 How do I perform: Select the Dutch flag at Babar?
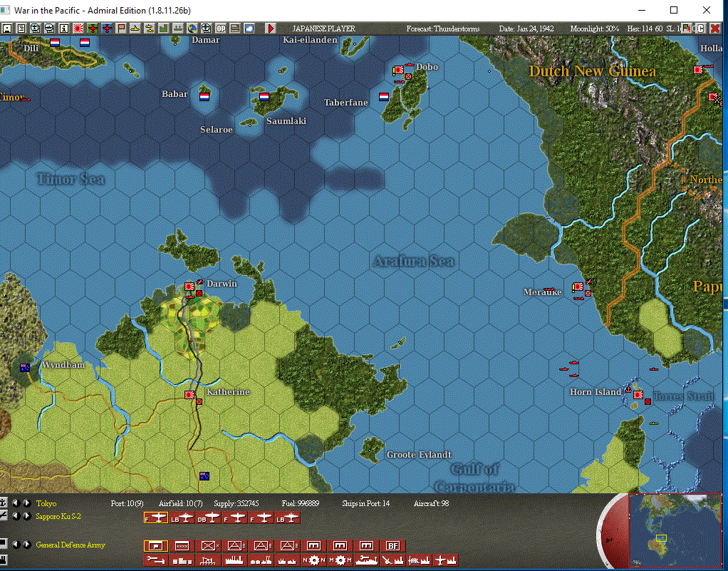click(204, 97)
